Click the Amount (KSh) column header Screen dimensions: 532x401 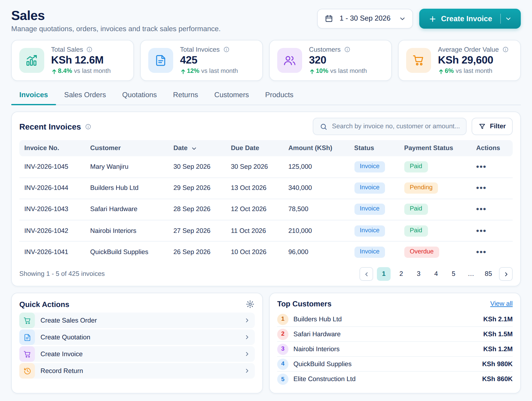click(x=311, y=148)
